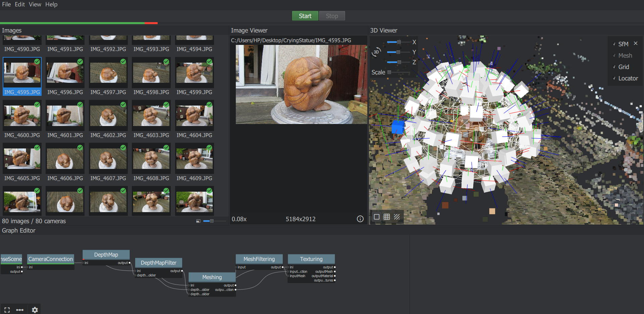Reset the 3D rotation icon
Screen dimensions: 644x314
(376, 52)
